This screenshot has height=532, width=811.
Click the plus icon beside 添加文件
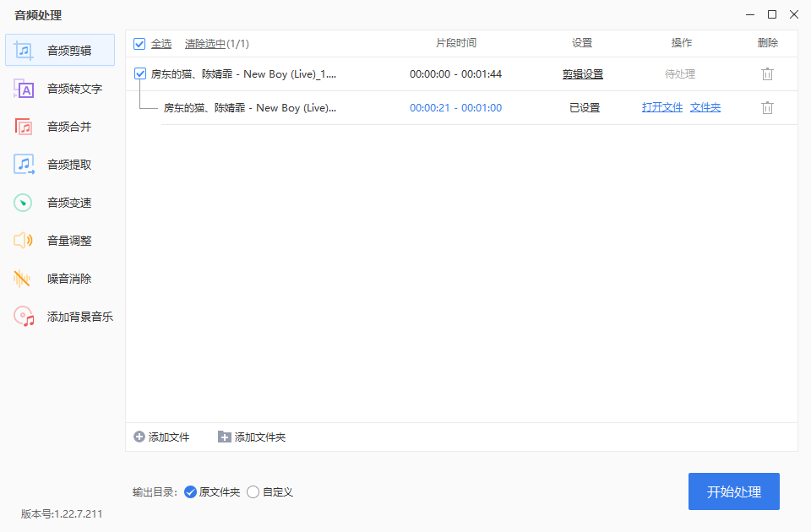(x=139, y=437)
